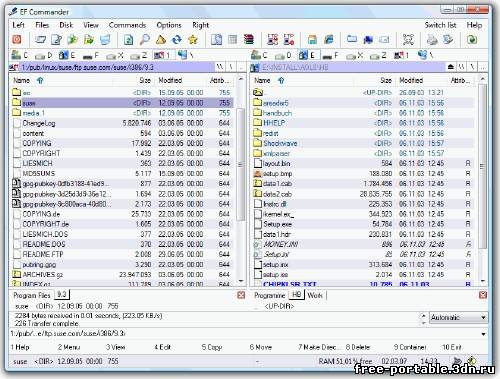Image resolution: width=500 pixels, height=379 pixels.
Task: Sort left panel by Modified column
Action: pos(170,80)
